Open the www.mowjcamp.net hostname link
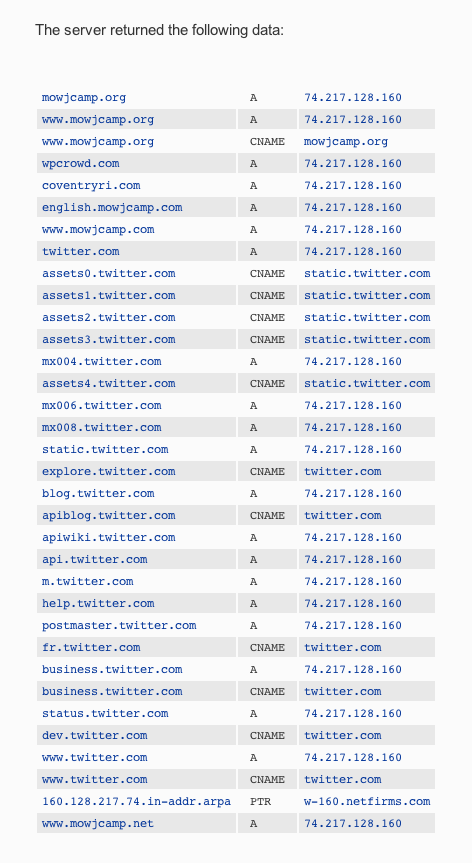Image resolution: width=472 pixels, height=863 pixels. 98,824
